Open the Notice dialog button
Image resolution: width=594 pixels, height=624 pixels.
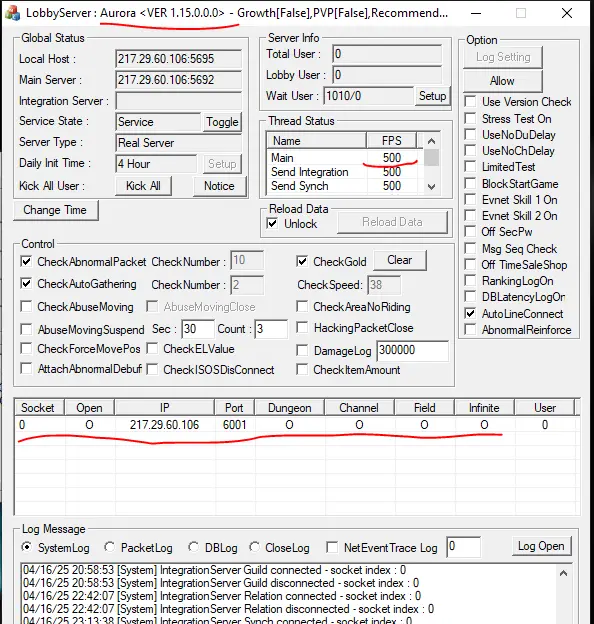(x=219, y=186)
